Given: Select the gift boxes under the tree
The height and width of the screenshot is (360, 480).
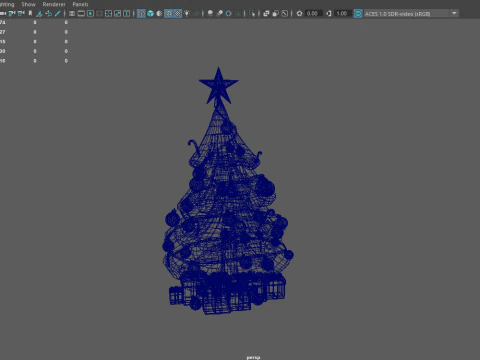Looking at the screenshot, I should point(228,293).
